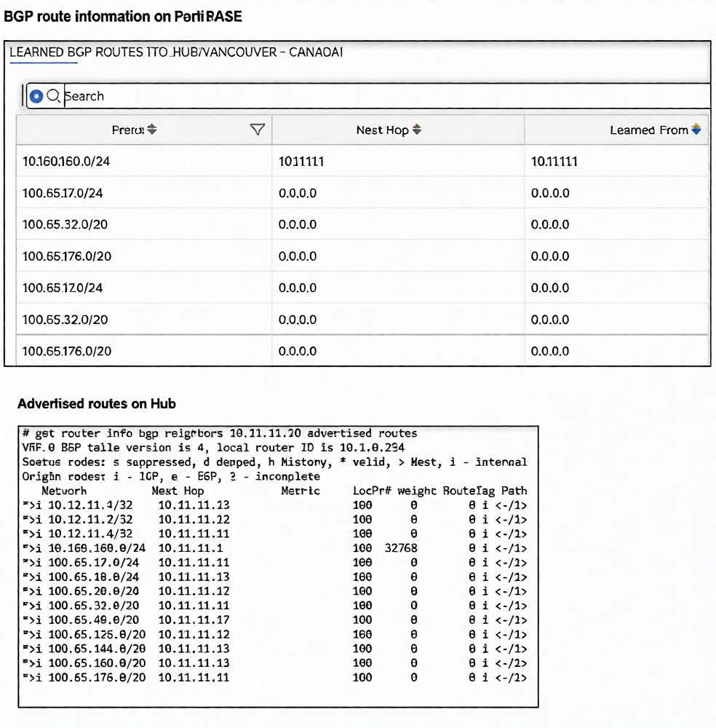Select the last 100.65.176.0/20 table row
716x728 pixels.
pos(66,352)
